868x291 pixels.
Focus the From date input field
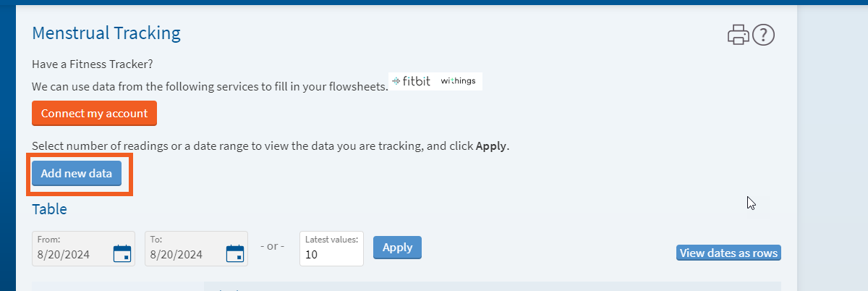click(83, 248)
